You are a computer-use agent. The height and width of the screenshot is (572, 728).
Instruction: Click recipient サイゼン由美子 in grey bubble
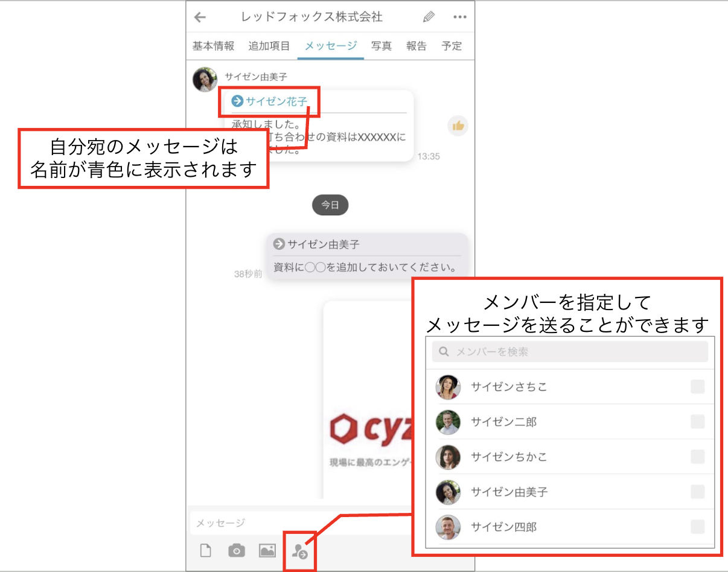[x=323, y=244]
